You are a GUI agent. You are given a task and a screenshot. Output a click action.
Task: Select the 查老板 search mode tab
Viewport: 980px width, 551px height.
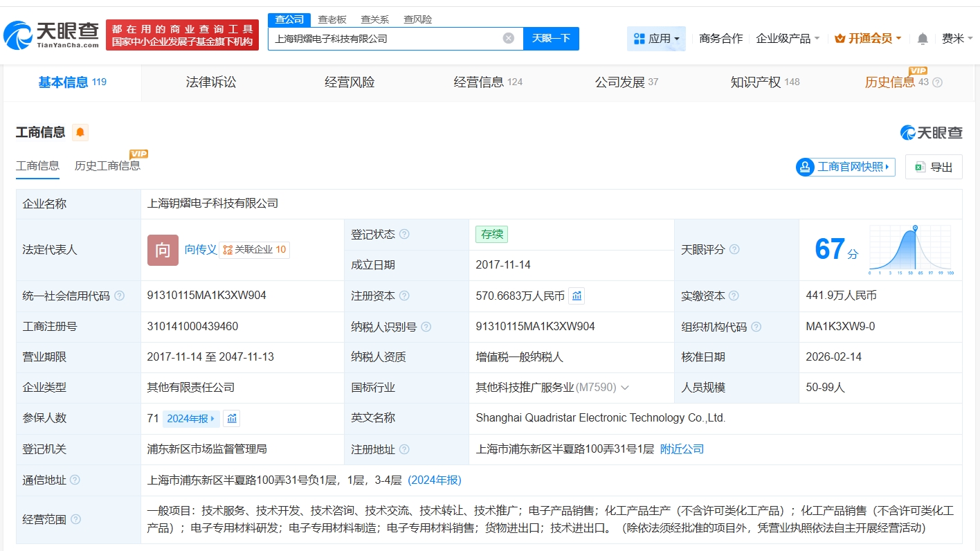[x=332, y=19]
